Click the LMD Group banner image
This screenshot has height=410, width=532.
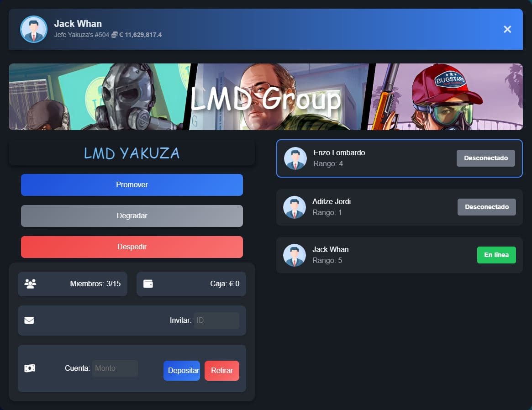[266, 97]
